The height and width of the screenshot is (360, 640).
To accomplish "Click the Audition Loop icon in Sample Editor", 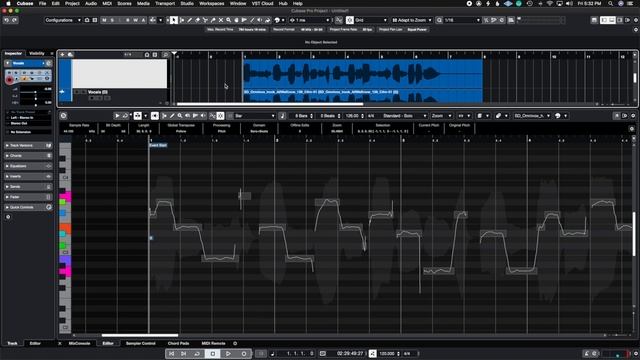I will pyautogui.click(x=125, y=116).
